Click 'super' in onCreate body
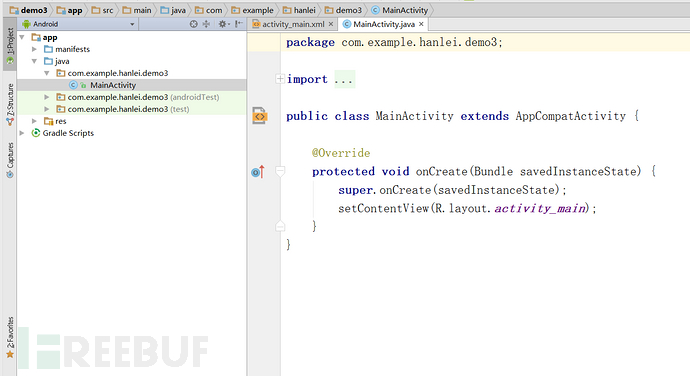The image size is (690, 376). [356, 190]
